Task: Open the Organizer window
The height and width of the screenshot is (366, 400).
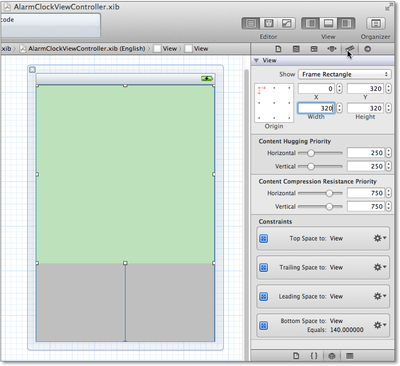Action: click(376, 23)
